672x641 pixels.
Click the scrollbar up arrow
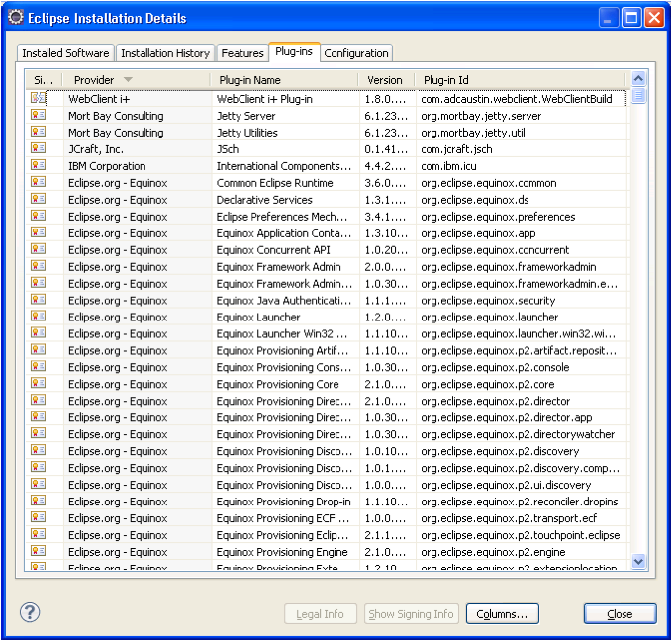tap(638, 78)
